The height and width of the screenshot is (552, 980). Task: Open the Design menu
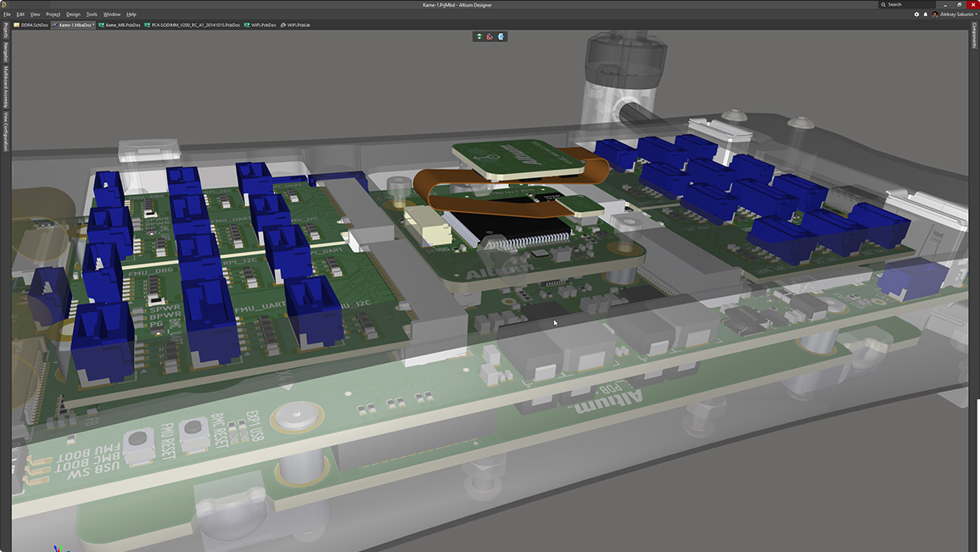click(73, 14)
